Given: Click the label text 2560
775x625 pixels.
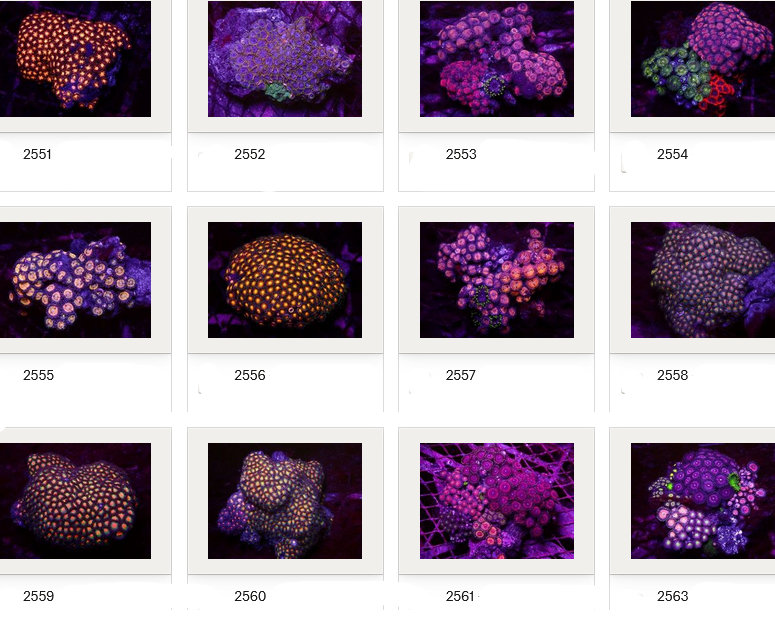Looking at the screenshot, I should [250, 596].
